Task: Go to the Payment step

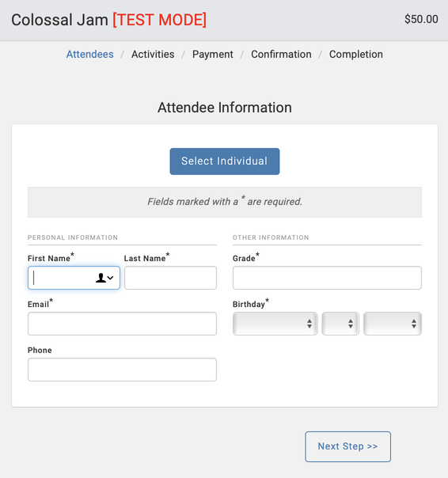Action: pos(213,55)
